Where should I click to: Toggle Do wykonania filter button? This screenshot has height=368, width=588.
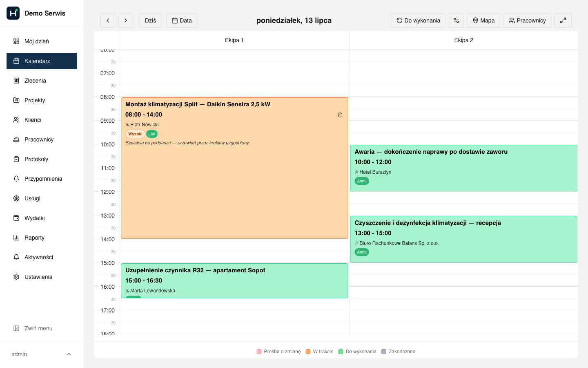418,20
